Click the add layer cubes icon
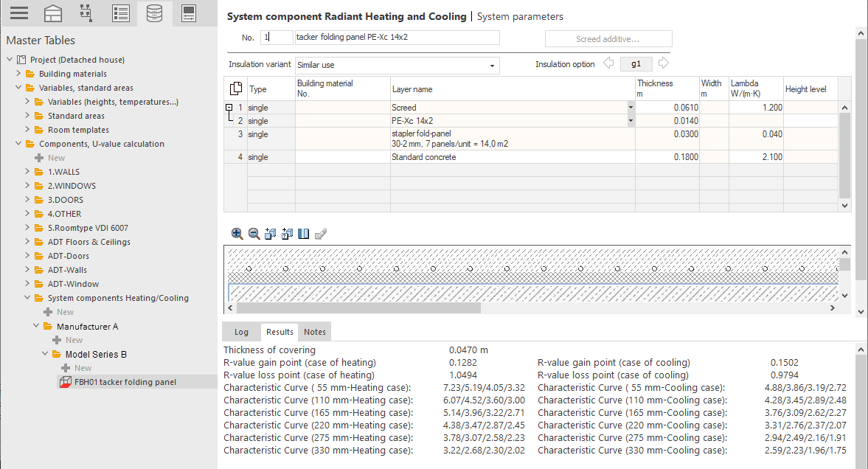Screen dimensions: 868x469 [x=270, y=234]
